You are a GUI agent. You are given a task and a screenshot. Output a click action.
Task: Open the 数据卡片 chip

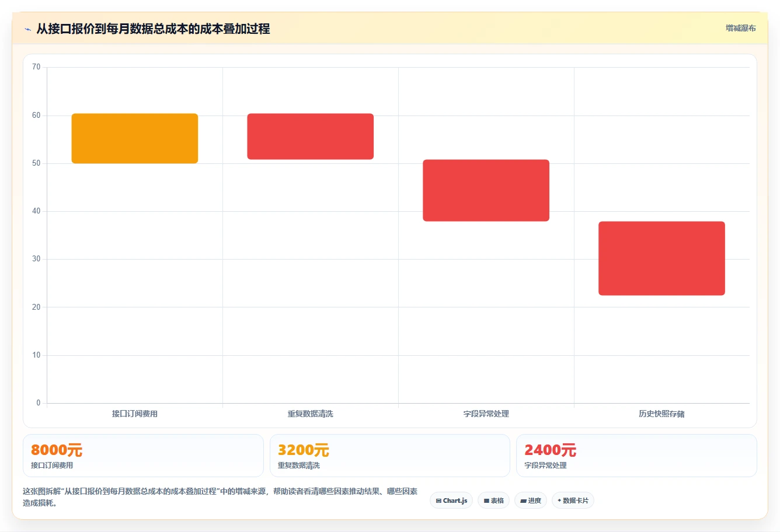click(x=573, y=501)
